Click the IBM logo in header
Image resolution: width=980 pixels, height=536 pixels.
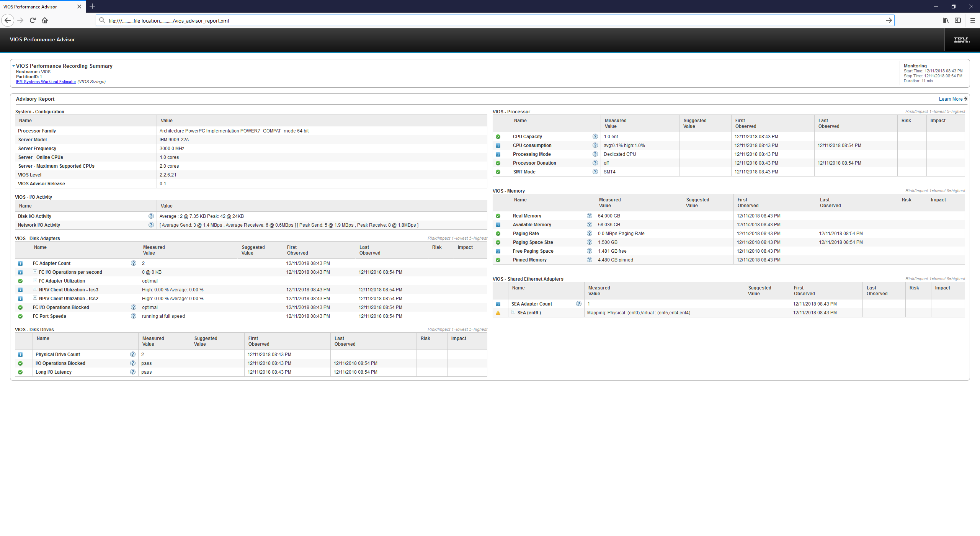[x=962, y=39]
